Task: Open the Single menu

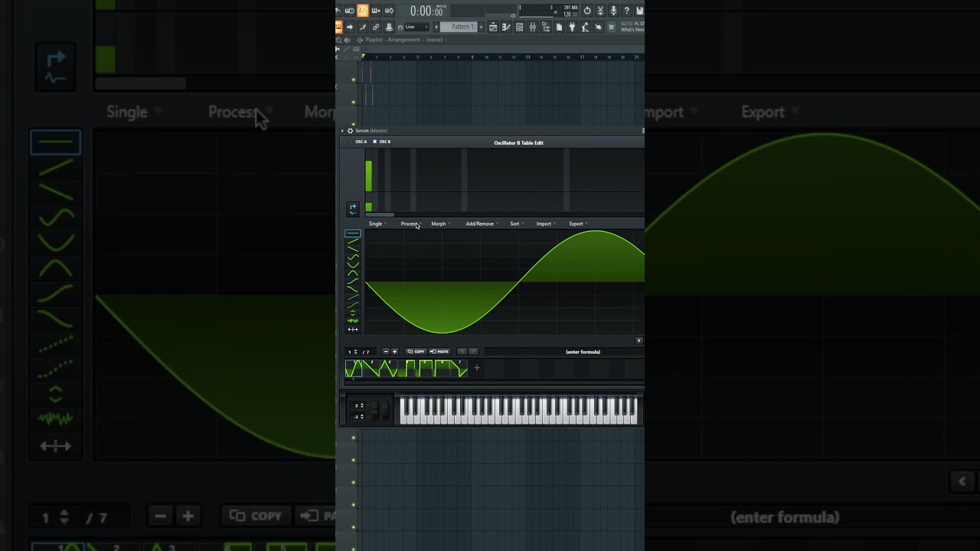Action: pos(377,223)
